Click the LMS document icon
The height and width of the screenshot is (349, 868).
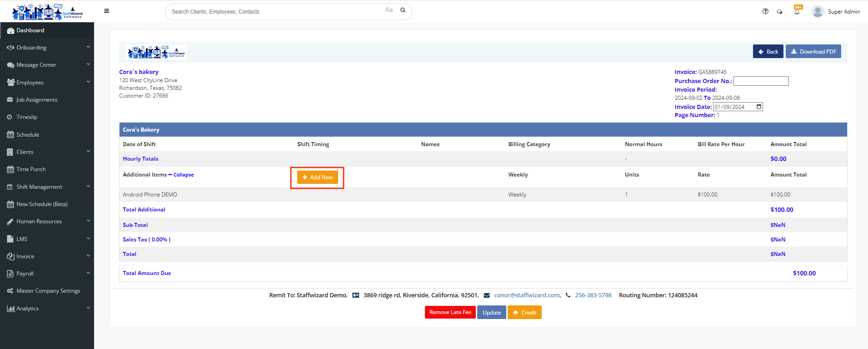[10, 239]
